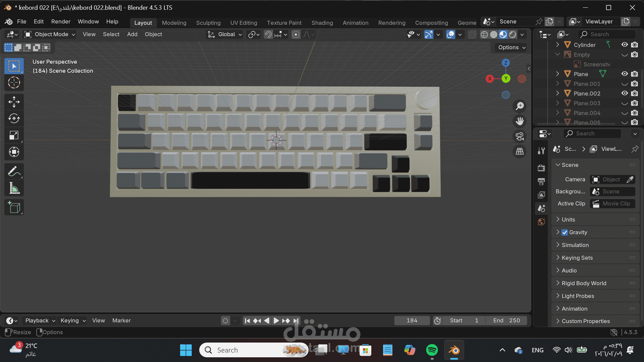This screenshot has width=644, height=362.
Task: Select the Rotate tool
Action: [14, 118]
